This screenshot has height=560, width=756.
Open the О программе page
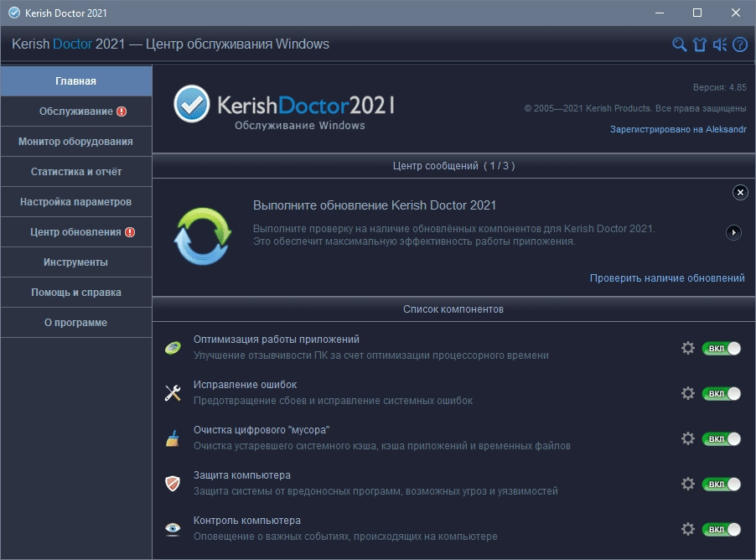(76, 323)
